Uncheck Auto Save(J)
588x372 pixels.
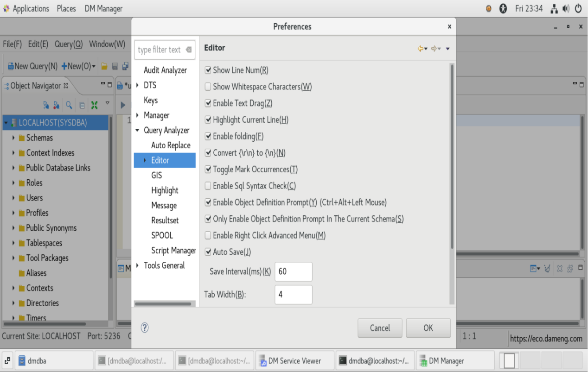(x=208, y=252)
